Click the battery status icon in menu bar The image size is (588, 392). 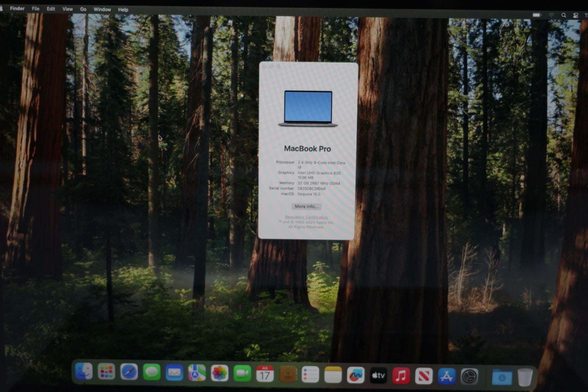[x=537, y=15]
